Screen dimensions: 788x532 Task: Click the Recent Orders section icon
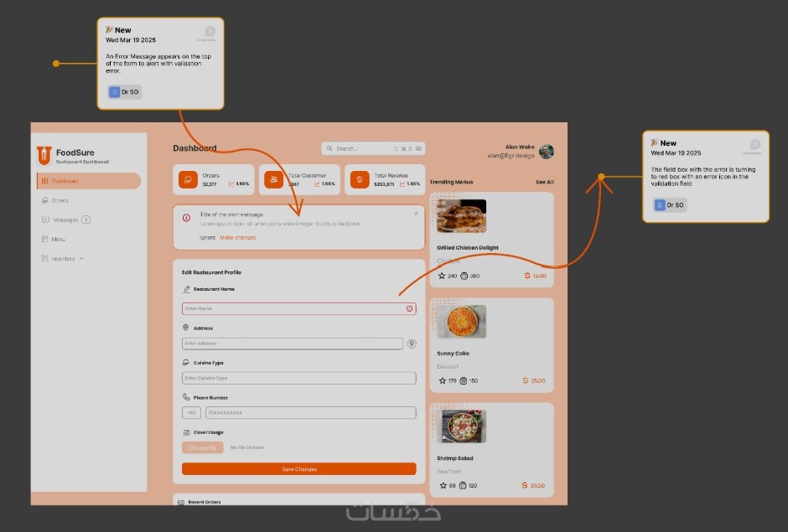coord(181,502)
